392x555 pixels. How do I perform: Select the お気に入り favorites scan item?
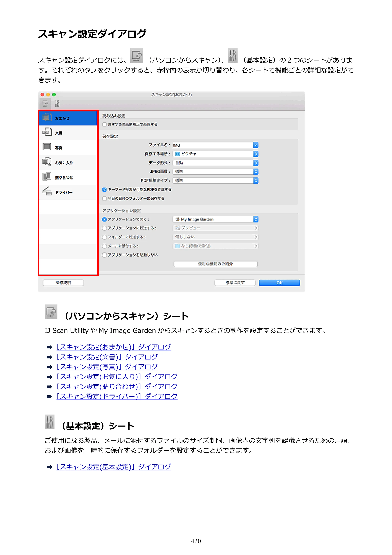pos(68,162)
